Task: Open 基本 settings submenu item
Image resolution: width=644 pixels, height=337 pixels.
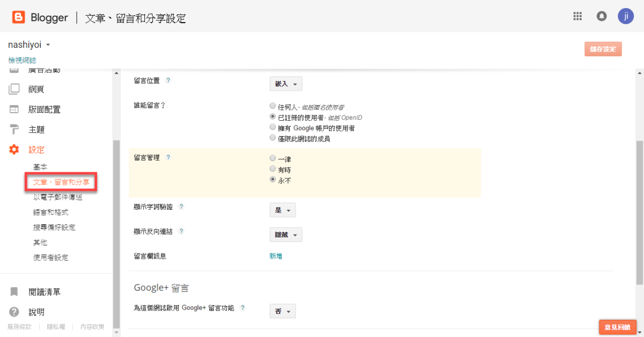Action: [40, 167]
